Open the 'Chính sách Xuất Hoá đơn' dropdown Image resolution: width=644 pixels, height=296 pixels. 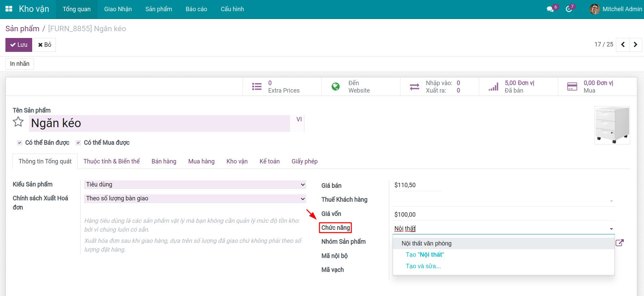(195, 198)
